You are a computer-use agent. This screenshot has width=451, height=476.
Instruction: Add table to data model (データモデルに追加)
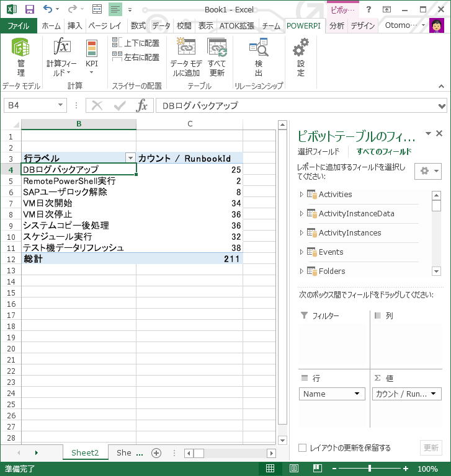[186, 57]
